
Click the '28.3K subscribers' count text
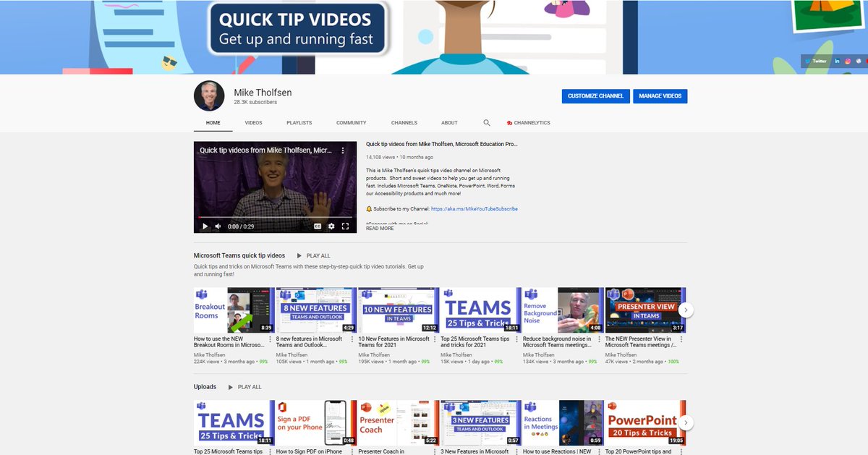pos(255,103)
